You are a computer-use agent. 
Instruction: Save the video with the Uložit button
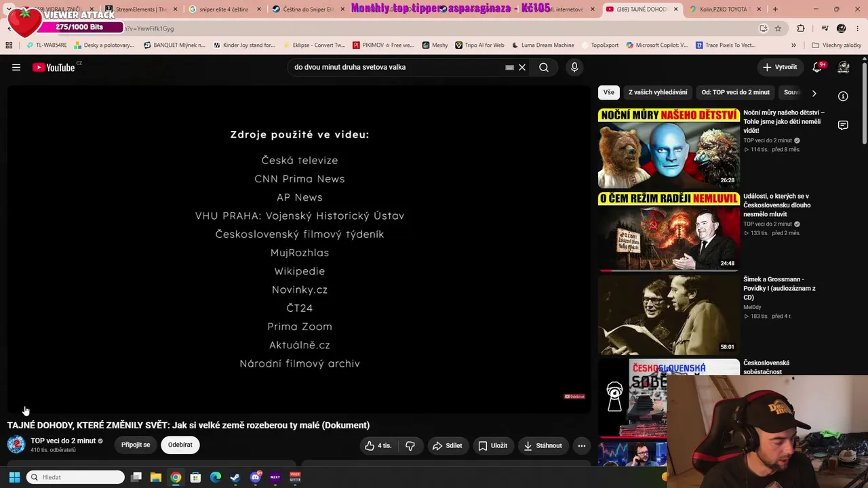[x=493, y=445]
